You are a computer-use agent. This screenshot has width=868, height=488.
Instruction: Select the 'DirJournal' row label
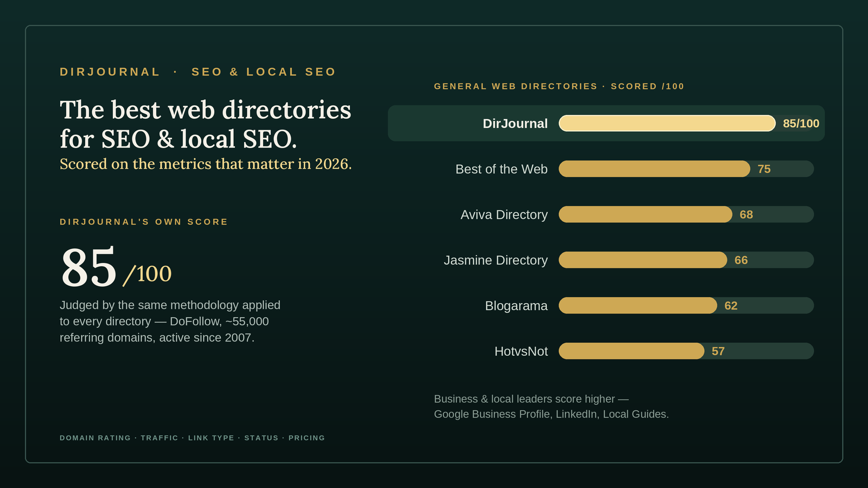pos(515,124)
